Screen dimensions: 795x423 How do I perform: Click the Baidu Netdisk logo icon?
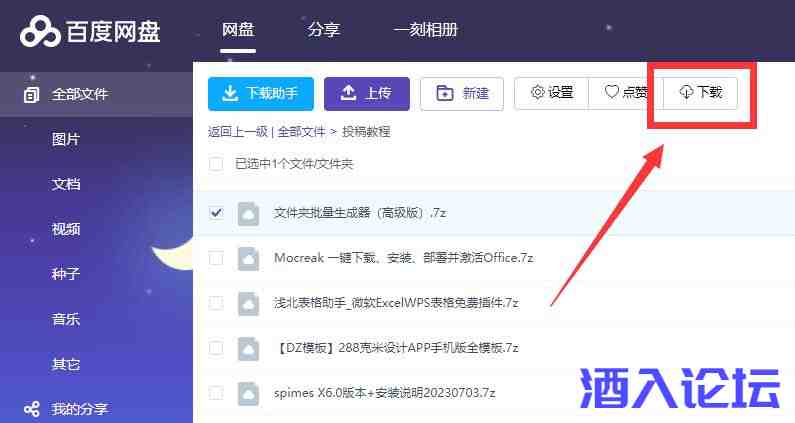pyautogui.click(x=41, y=31)
